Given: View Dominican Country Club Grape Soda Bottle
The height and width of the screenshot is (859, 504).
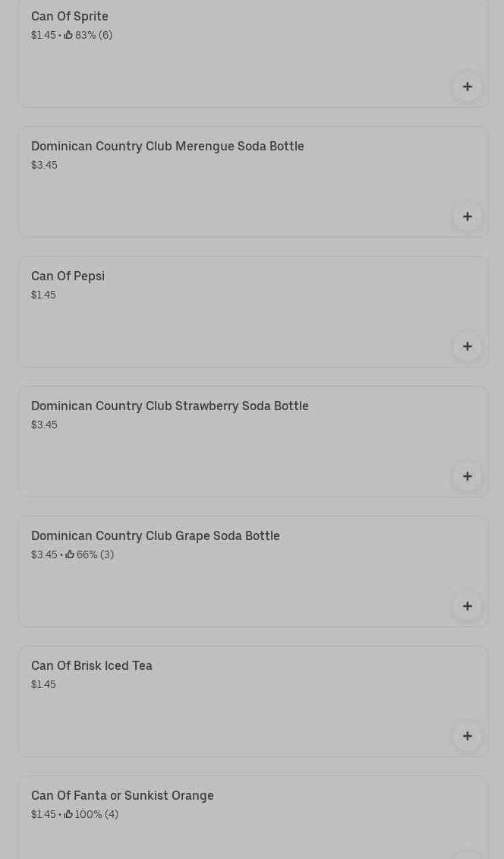Looking at the screenshot, I should tap(155, 536).
